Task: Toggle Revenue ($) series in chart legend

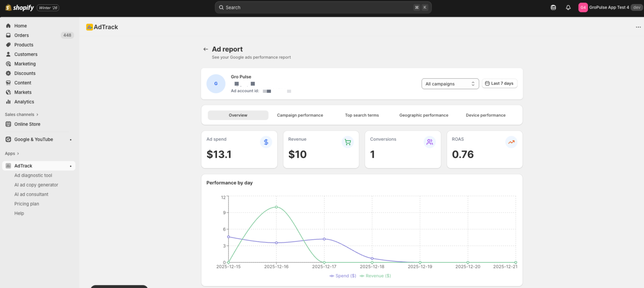Action: tap(375, 276)
